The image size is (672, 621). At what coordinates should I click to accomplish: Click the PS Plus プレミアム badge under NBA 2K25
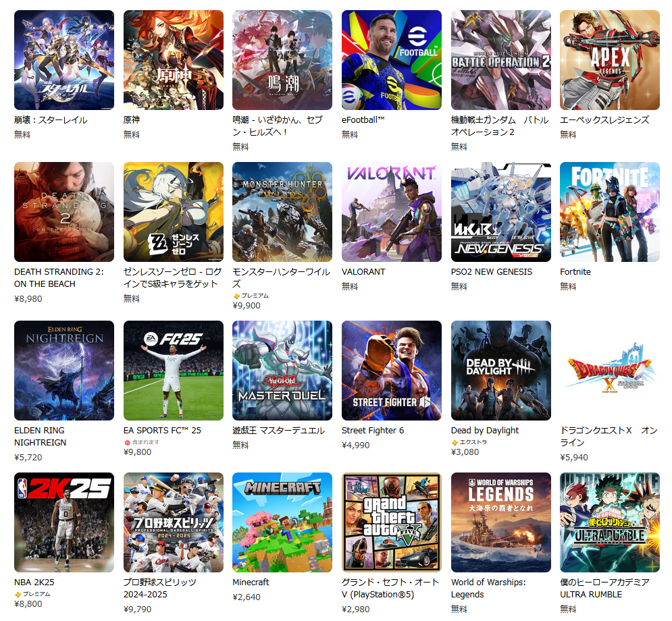tap(32, 594)
